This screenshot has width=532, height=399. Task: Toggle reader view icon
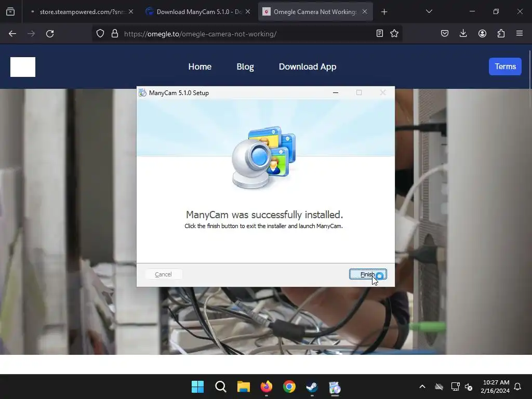coord(380,34)
